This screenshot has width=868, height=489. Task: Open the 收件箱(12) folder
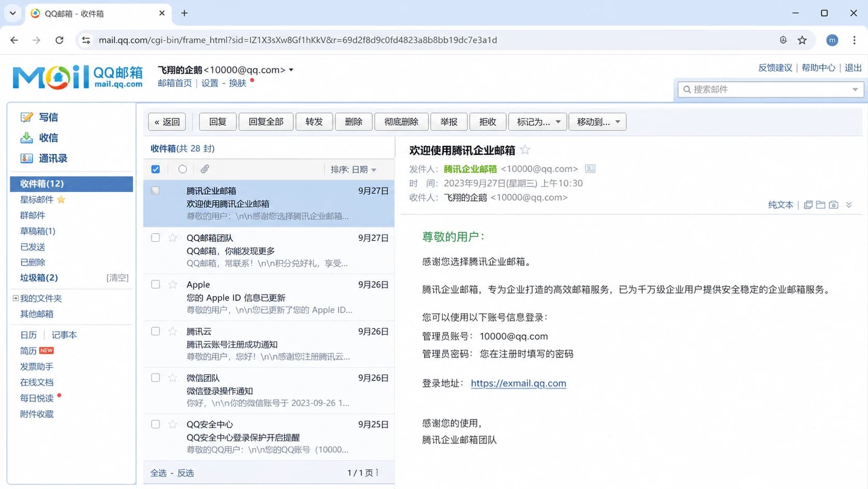point(72,183)
